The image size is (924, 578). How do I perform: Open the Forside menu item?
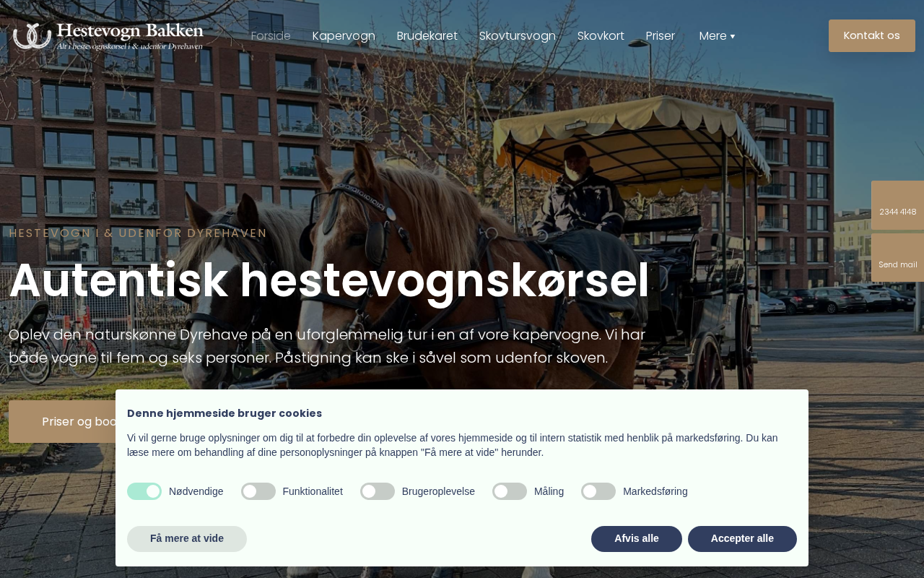[x=271, y=36]
